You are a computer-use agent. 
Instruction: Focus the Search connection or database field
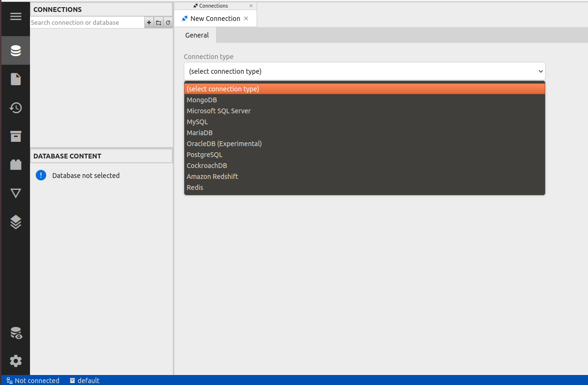pyautogui.click(x=87, y=23)
